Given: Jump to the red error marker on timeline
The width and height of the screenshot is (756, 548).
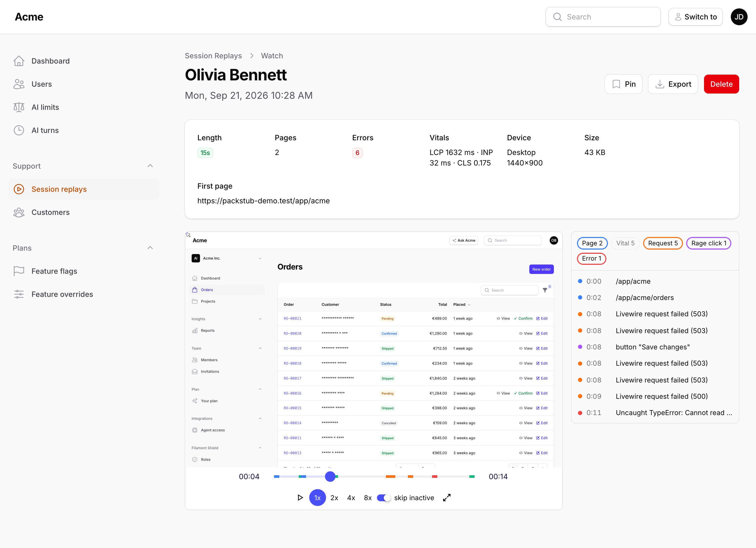Looking at the screenshot, I should click(434, 477).
